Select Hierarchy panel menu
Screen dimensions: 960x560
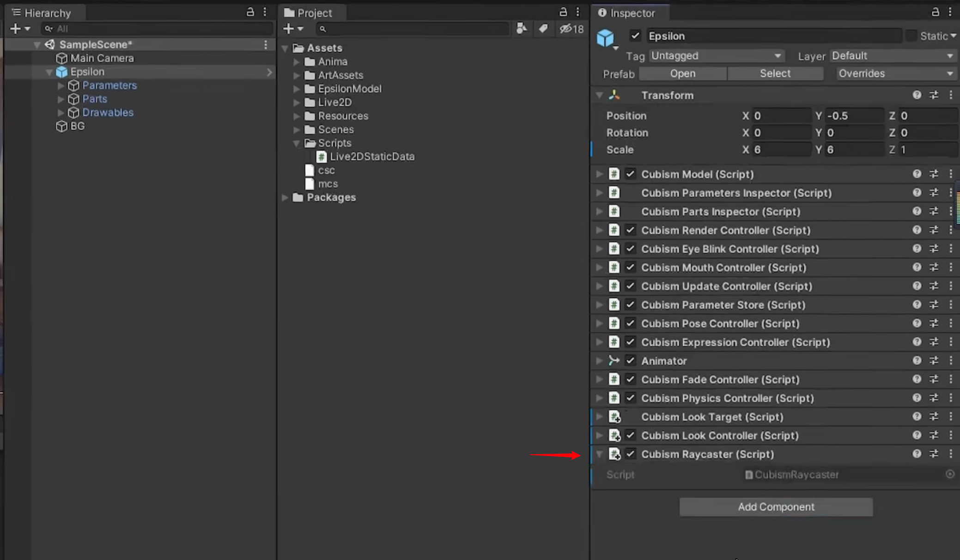tap(265, 12)
